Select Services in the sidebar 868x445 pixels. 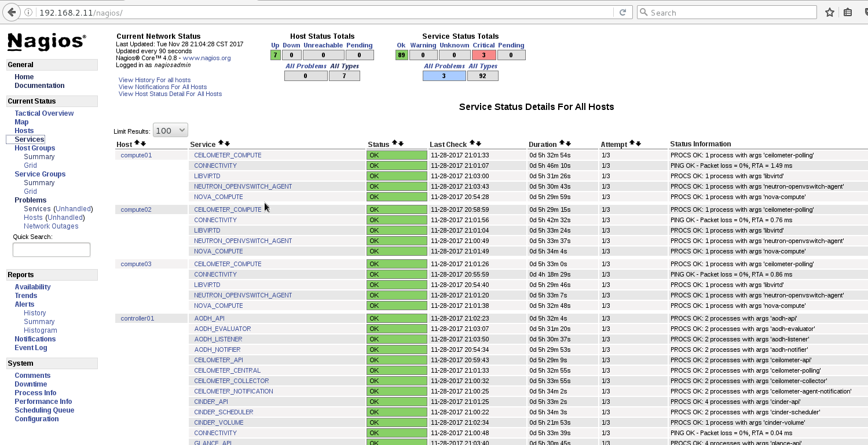point(30,139)
